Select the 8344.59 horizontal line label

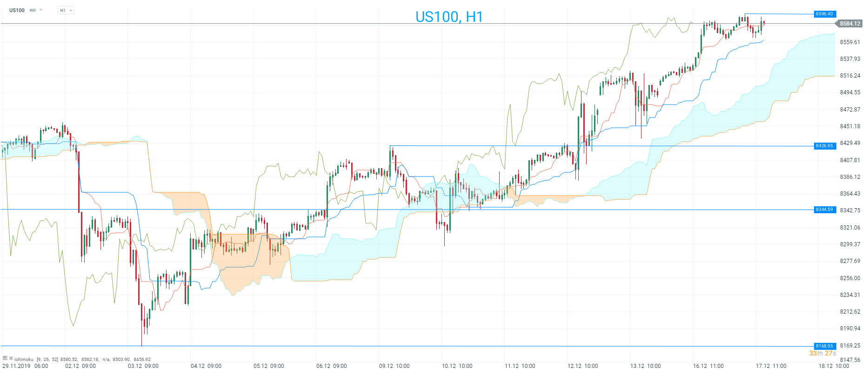pyautogui.click(x=824, y=210)
